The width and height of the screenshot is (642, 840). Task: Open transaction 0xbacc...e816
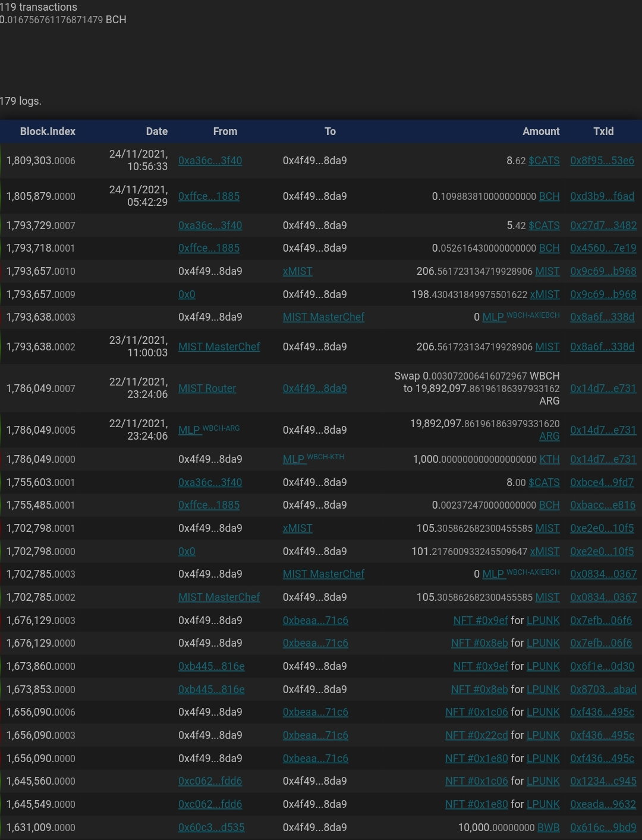coord(603,505)
